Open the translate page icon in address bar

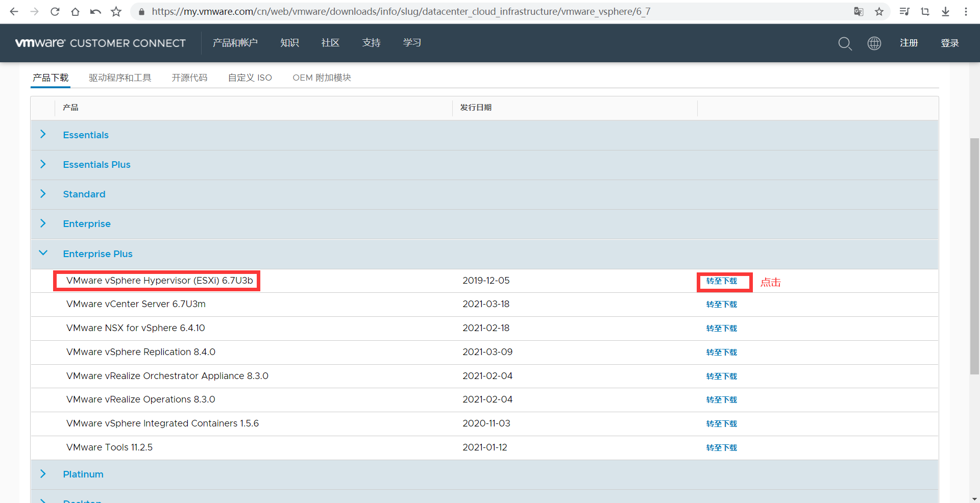point(859,11)
